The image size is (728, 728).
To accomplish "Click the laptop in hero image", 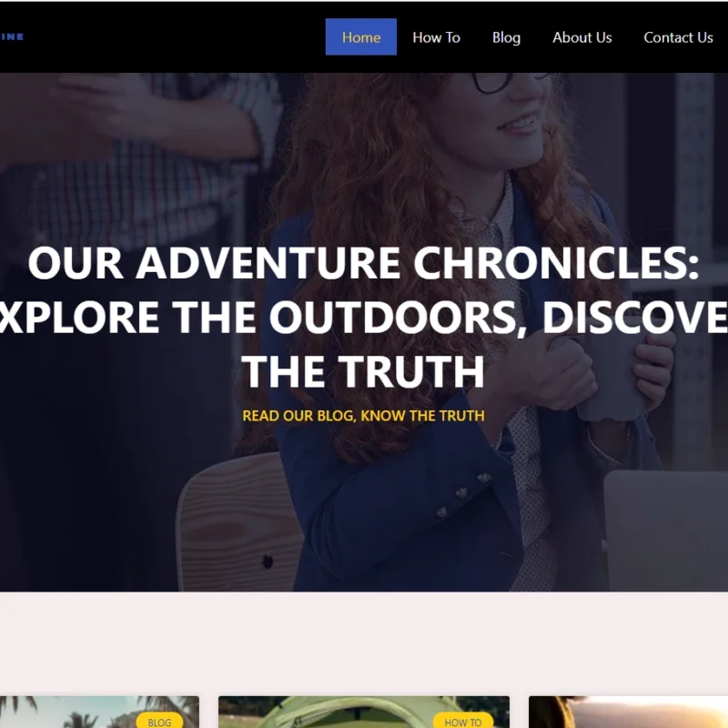I will 665,531.
